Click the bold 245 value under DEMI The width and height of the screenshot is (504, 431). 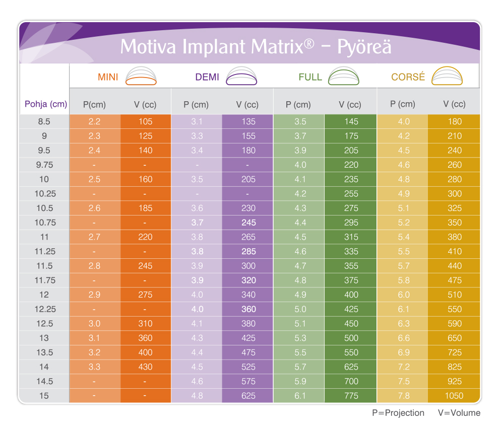click(248, 223)
